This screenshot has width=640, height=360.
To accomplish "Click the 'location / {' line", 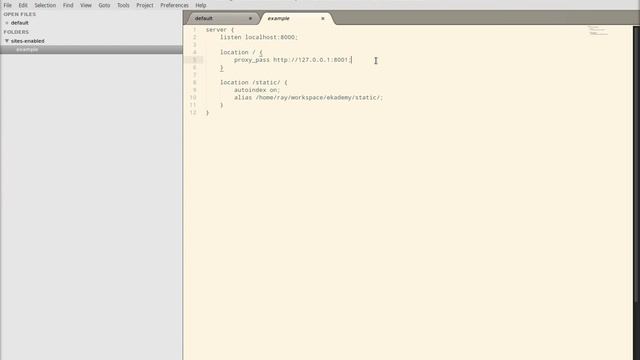I will coord(241,52).
